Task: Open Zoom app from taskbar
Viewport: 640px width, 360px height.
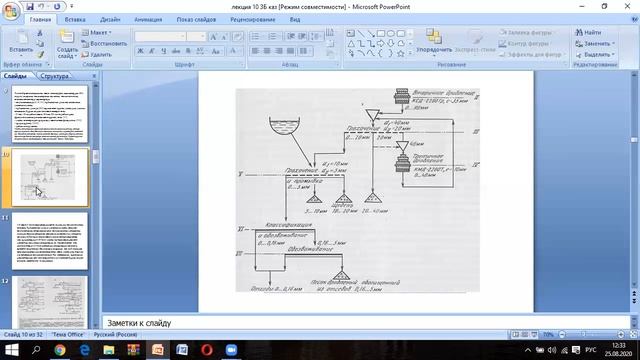Action: 231,350
